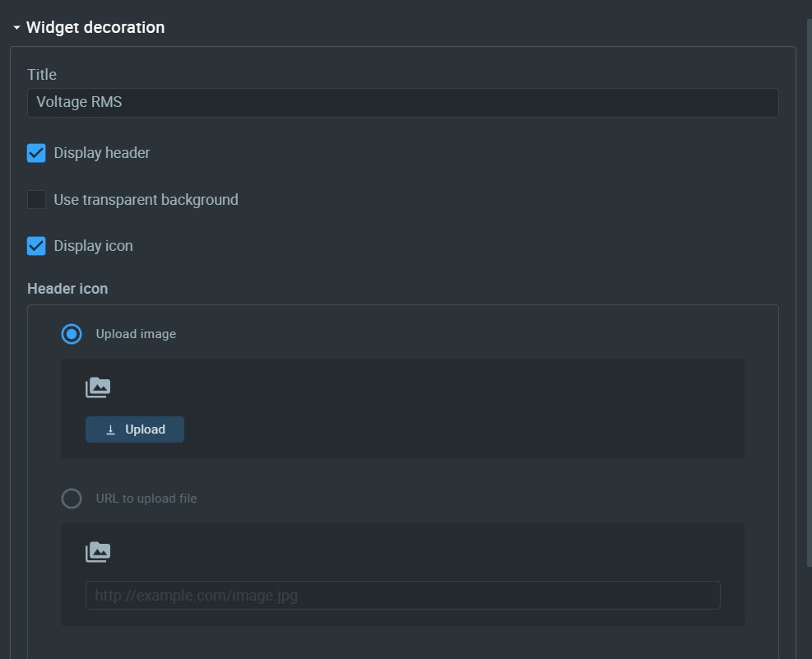Click the http://example.com/image.jpg URL field
Viewport: 812px width, 659px height.
pos(402,596)
